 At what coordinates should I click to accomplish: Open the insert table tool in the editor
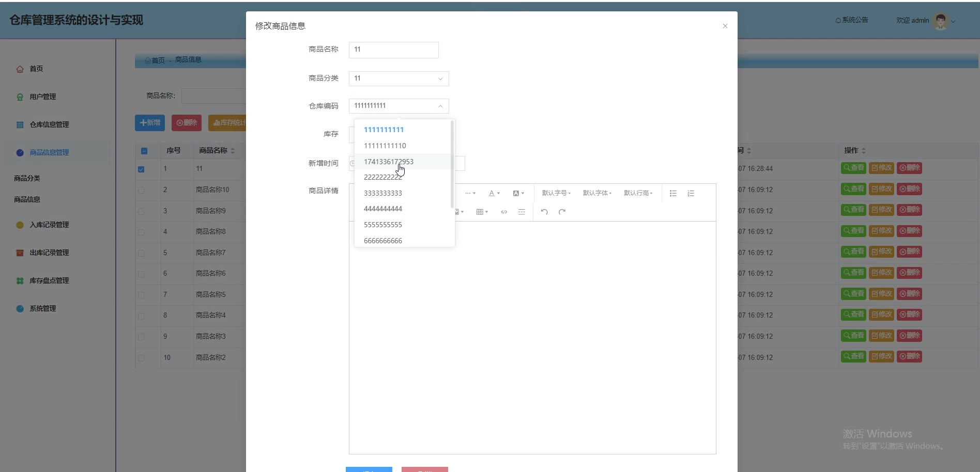[482, 212]
